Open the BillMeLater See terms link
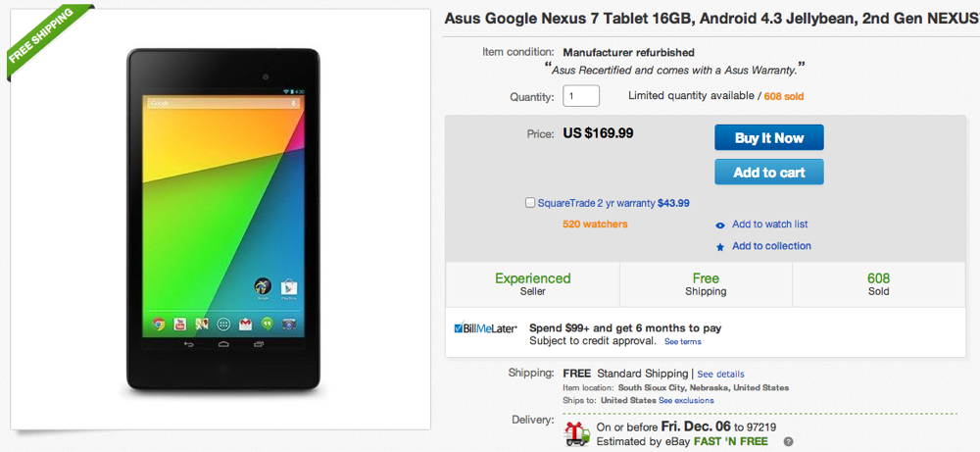 click(x=683, y=342)
